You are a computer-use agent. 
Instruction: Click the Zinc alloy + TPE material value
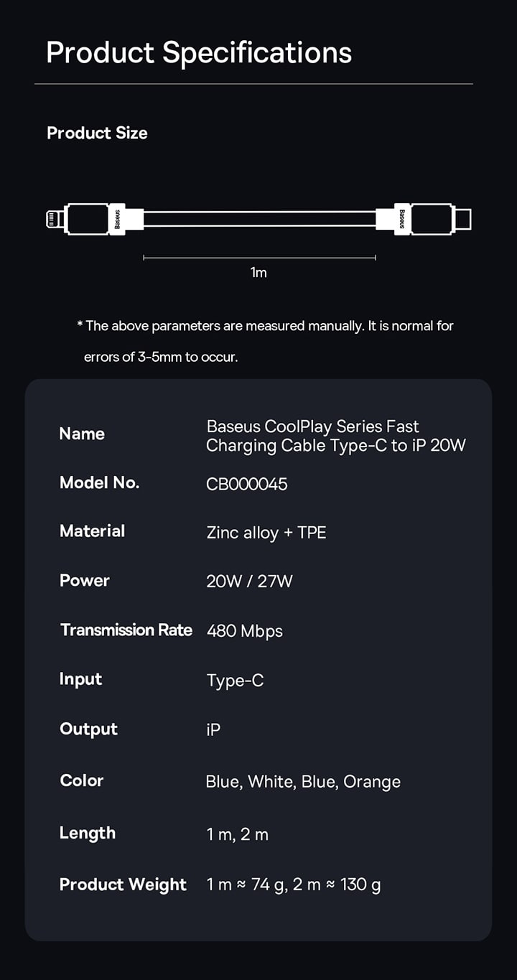coord(266,533)
